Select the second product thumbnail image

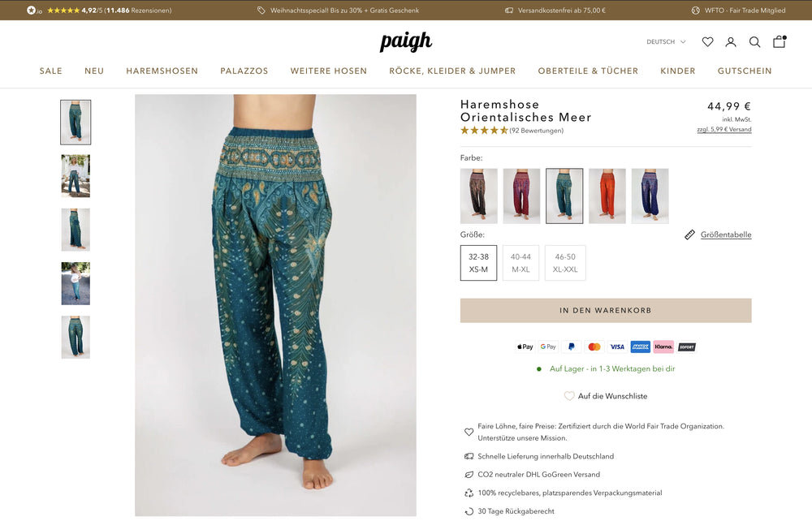pos(76,176)
